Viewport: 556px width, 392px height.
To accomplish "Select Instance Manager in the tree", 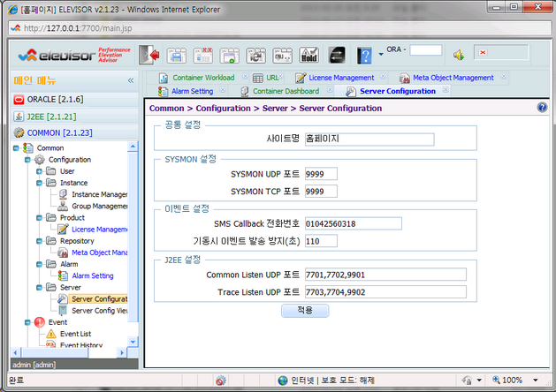I will pyautogui.click(x=99, y=194).
